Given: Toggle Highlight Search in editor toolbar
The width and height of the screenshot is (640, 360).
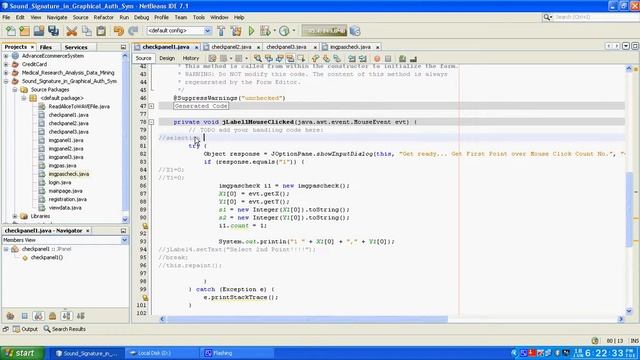Looking at the screenshot, I should click(x=290, y=59).
